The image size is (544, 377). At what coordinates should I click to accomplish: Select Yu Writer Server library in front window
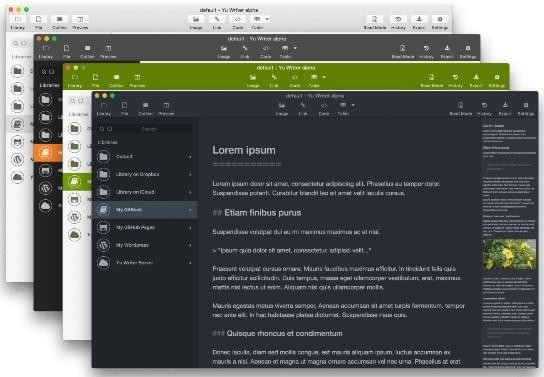coord(145,263)
